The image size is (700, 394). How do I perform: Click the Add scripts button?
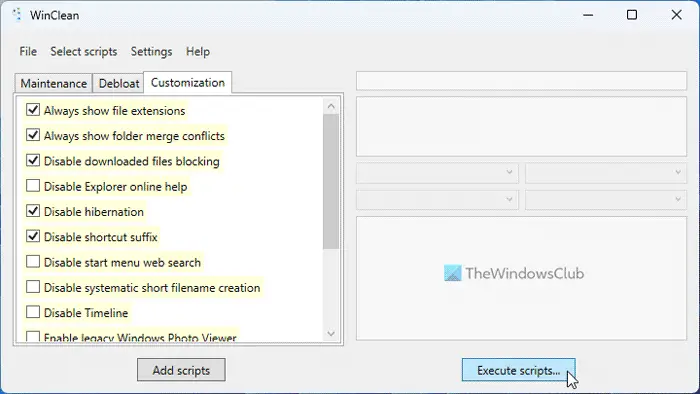(181, 370)
